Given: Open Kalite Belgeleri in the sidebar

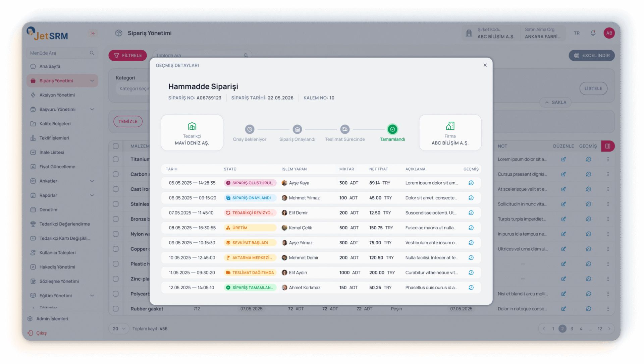Looking at the screenshot, I should 55,124.
